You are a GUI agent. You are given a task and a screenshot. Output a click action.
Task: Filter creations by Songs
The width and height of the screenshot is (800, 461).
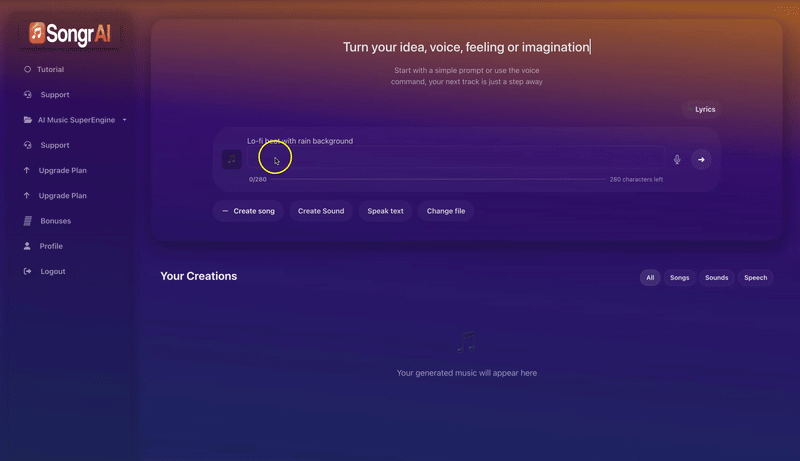point(680,277)
